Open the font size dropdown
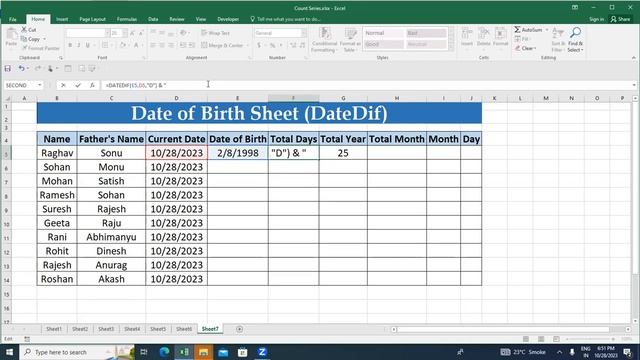This screenshot has height=360, width=640. pos(125,33)
